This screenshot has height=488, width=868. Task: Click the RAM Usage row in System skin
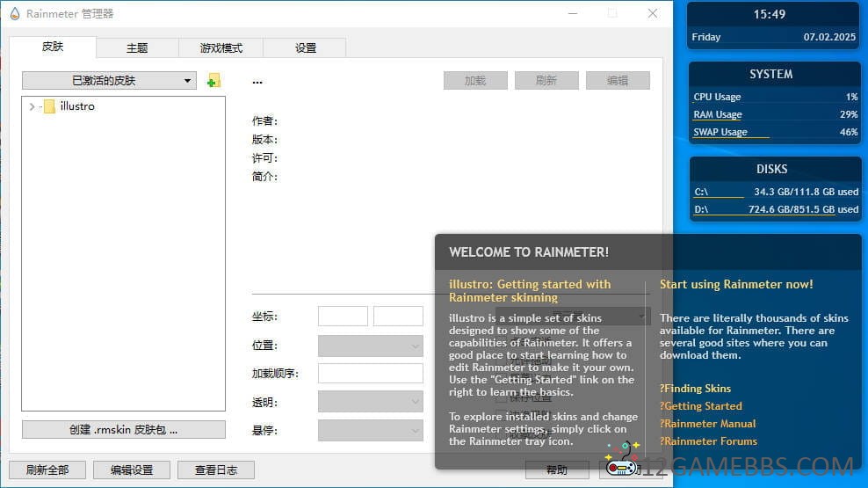(x=775, y=114)
